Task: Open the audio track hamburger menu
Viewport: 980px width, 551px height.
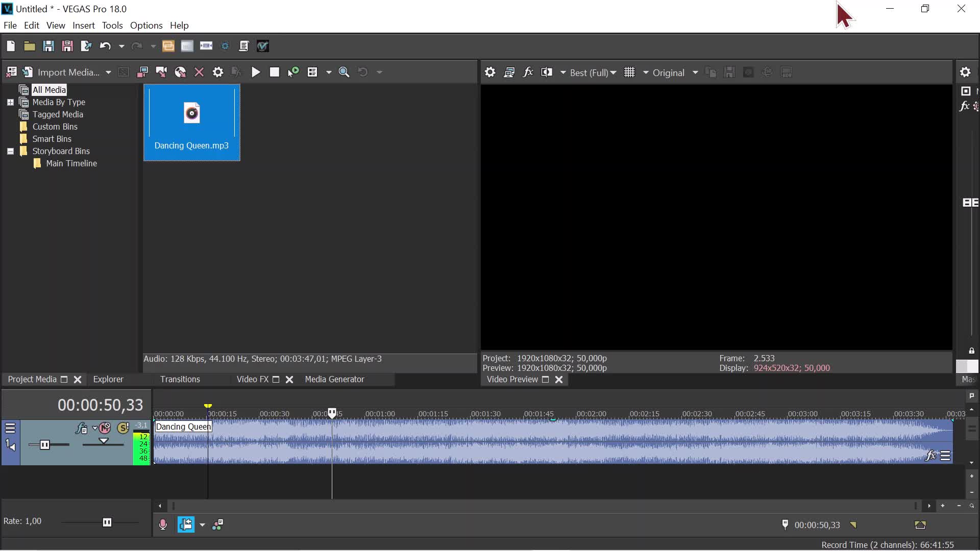Action: (10, 428)
